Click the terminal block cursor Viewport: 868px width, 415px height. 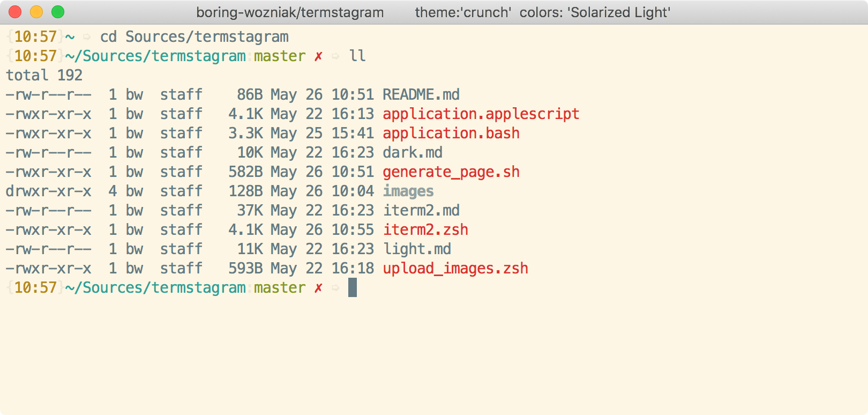pos(353,287)
